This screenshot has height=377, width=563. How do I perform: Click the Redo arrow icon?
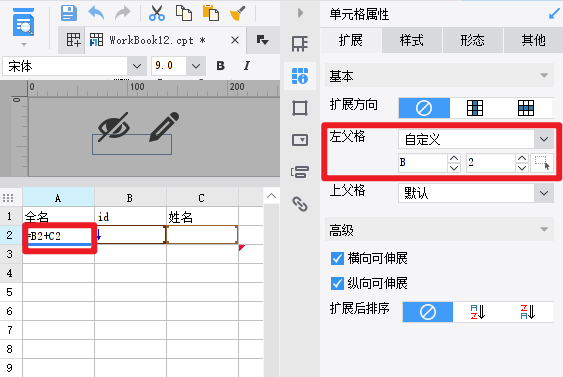pos(123,13)
